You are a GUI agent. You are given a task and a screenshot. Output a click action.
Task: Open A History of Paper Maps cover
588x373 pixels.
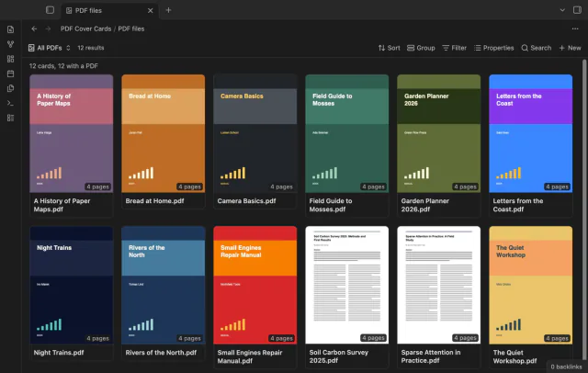coord(72,133)
